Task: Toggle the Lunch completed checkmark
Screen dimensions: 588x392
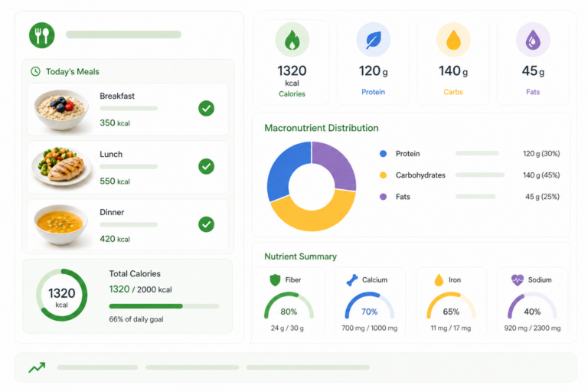Action: pos(206,166)
